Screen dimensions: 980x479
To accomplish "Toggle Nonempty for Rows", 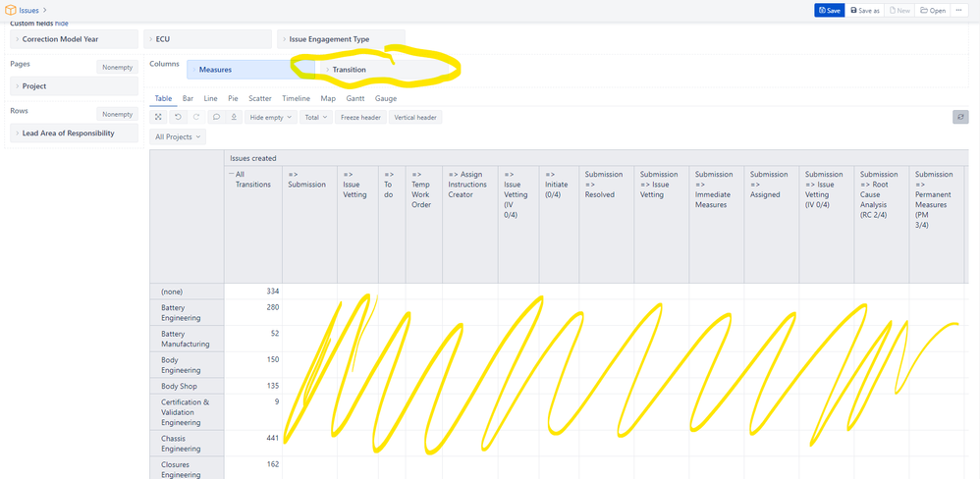I will point(117,114).
